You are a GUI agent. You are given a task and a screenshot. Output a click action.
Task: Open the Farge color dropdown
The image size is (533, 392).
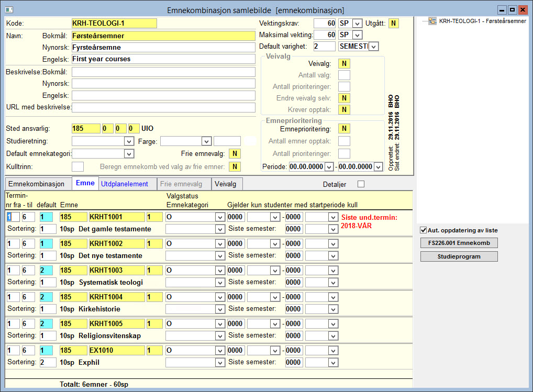click(206, 141)
